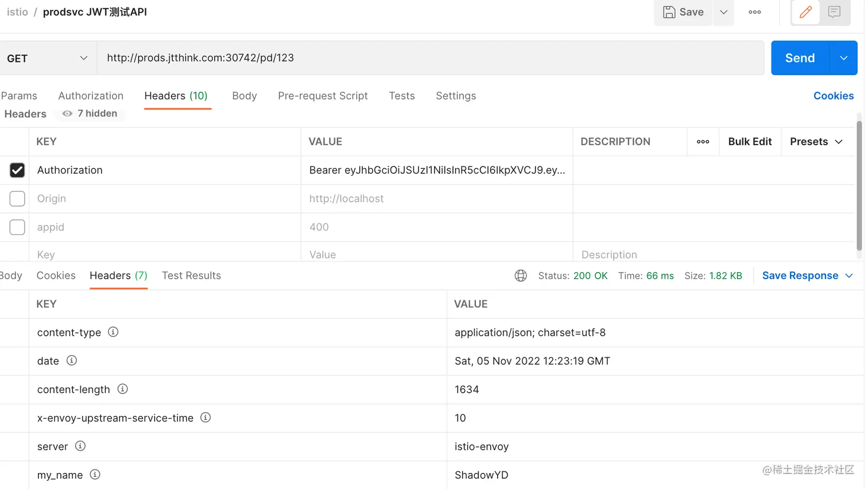
Task: Open the Cookies link
Action: [x=834, y=96]
